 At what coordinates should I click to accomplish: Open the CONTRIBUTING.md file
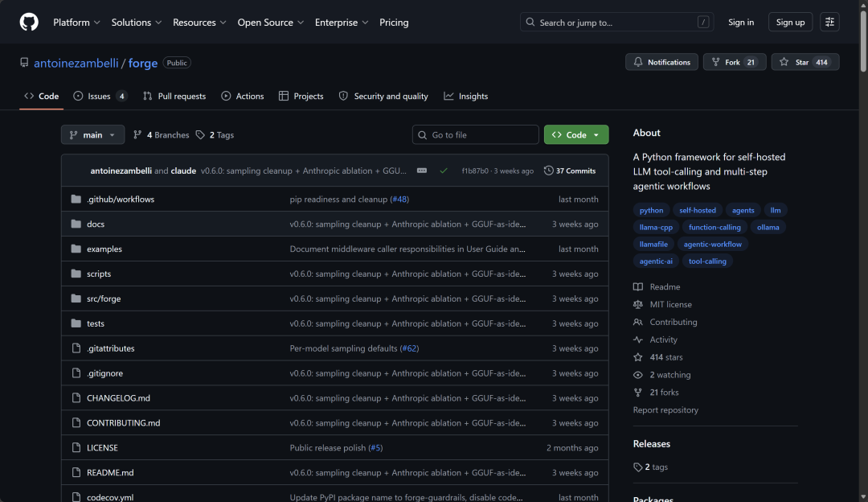point(124,423)
